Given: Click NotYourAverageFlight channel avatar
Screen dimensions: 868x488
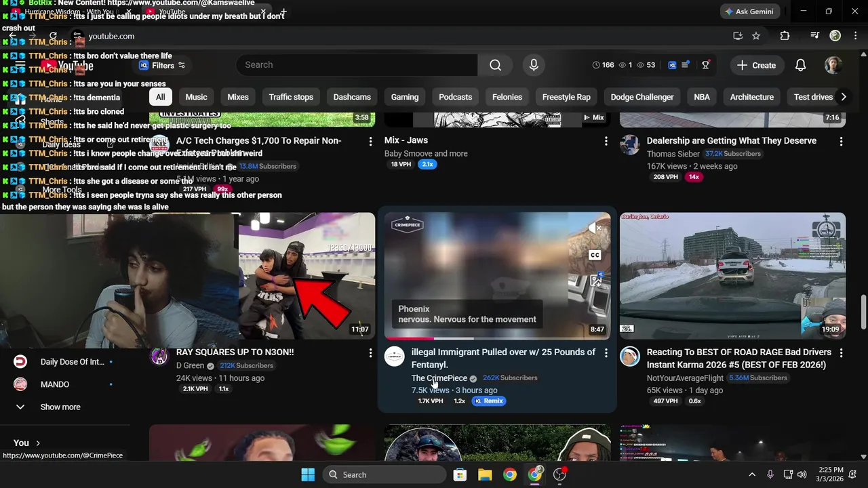Looking at the screenshot, I should (630, 357).
